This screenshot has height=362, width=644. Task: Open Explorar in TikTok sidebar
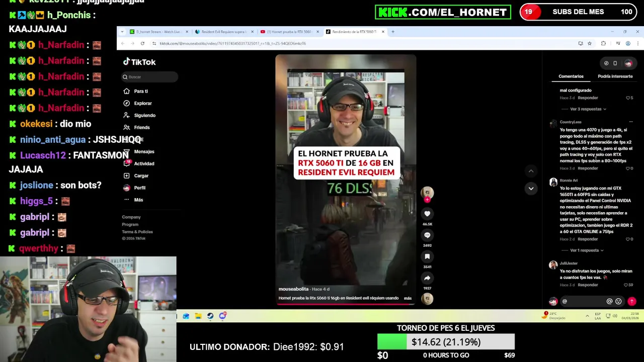point(138,103)
